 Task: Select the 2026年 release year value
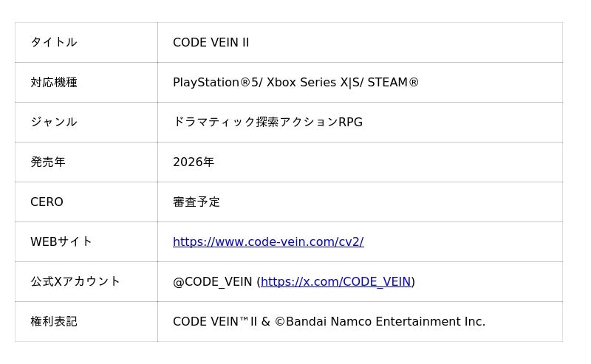click(x=194, y=162)
